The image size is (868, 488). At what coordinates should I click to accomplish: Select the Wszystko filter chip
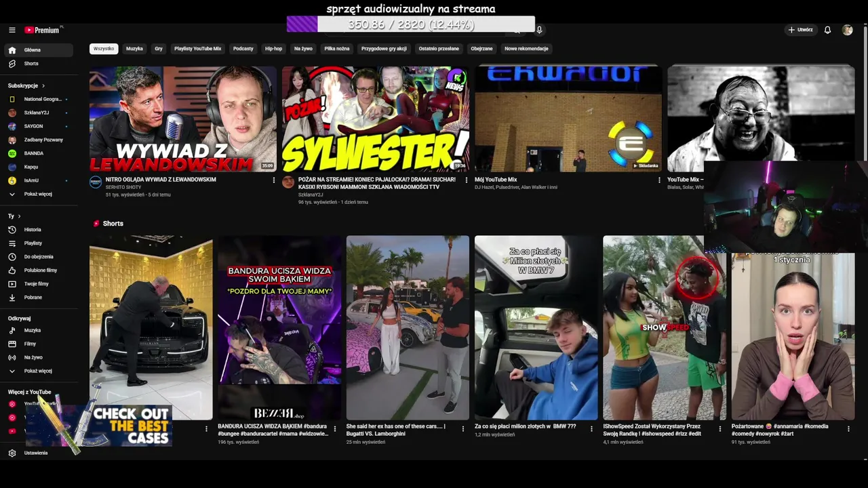pos(104,49)
